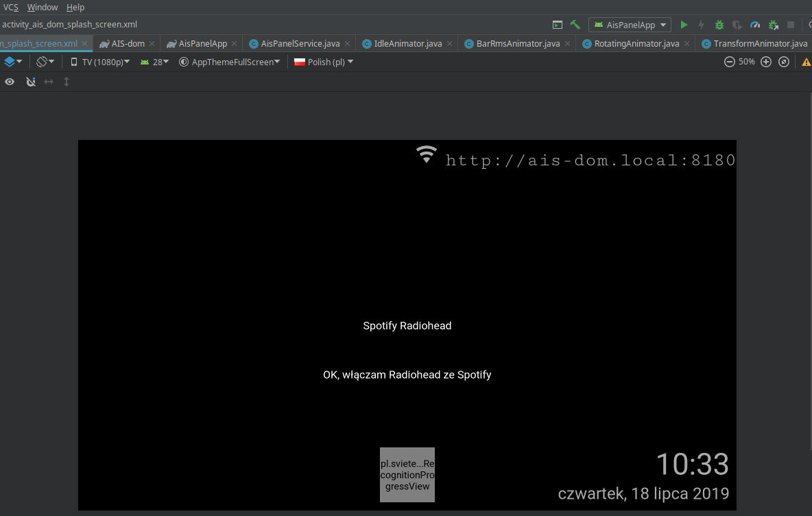
Task: Open the AppThemeFullScreen theme dropdown
Action: 230,62
